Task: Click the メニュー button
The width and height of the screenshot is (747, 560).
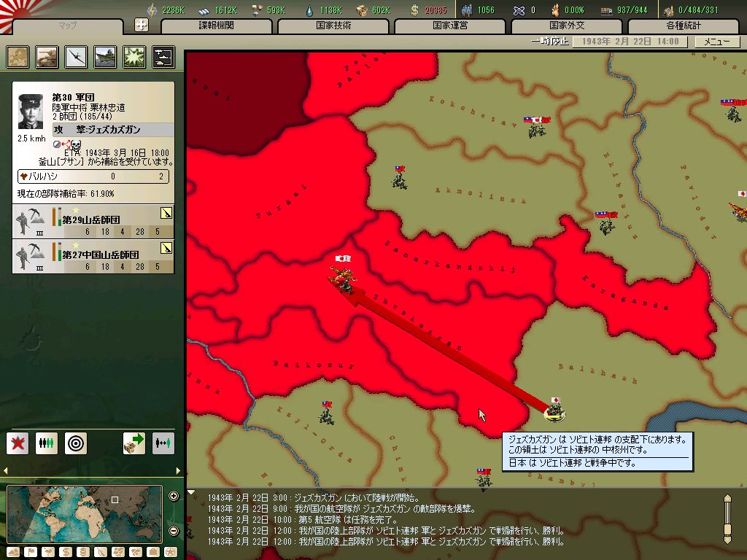Action: (x=716, y=42)
